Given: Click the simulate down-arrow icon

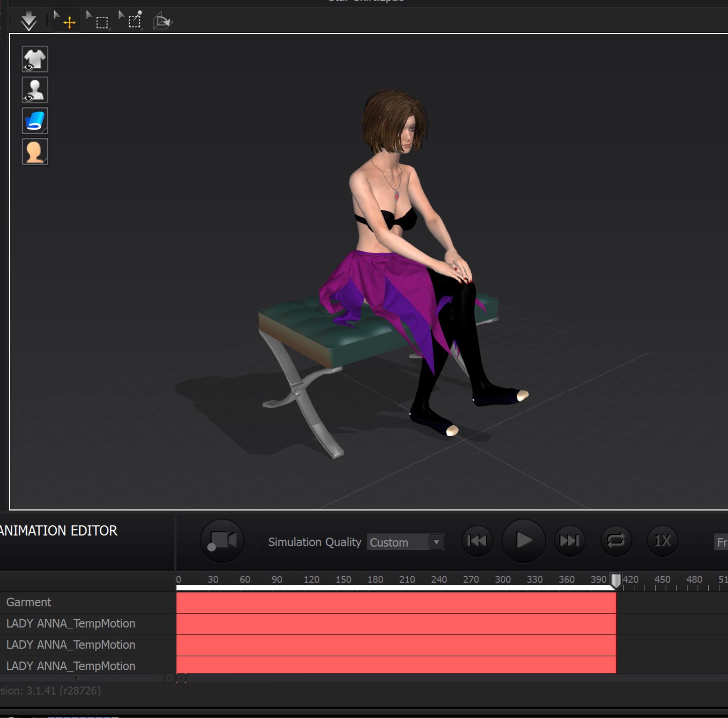Looking at the screenshot, I should [x=29, y=21].
